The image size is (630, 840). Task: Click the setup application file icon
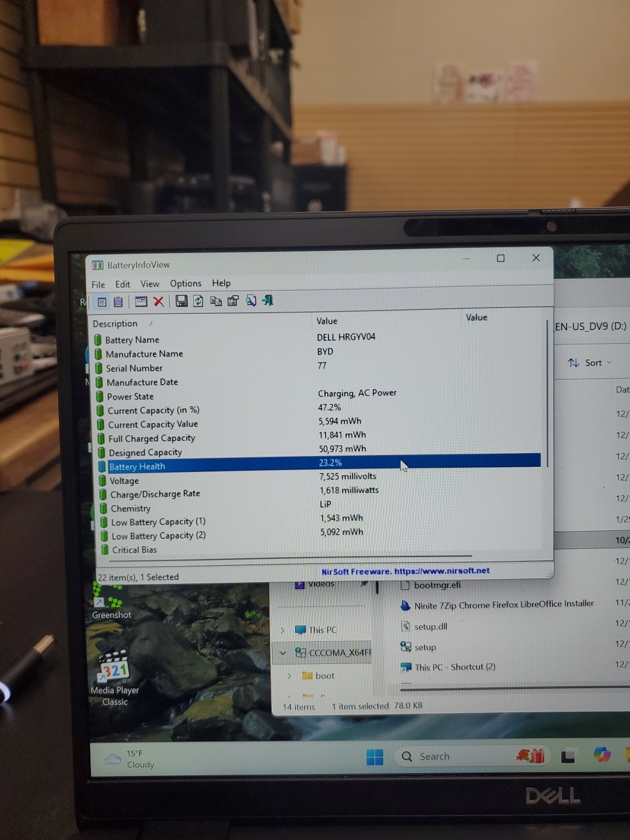(x=406, y=646)
